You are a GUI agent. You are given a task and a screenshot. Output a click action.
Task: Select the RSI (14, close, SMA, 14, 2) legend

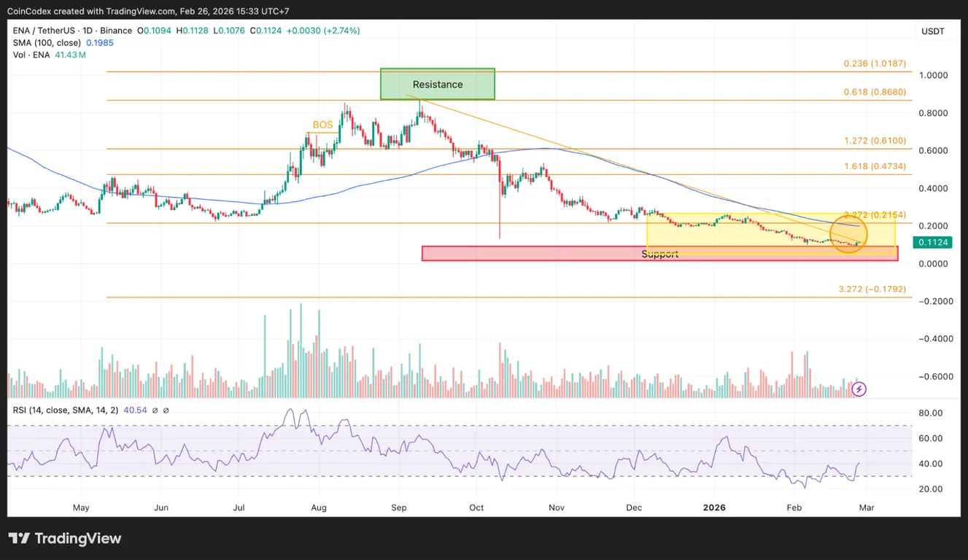67,410
